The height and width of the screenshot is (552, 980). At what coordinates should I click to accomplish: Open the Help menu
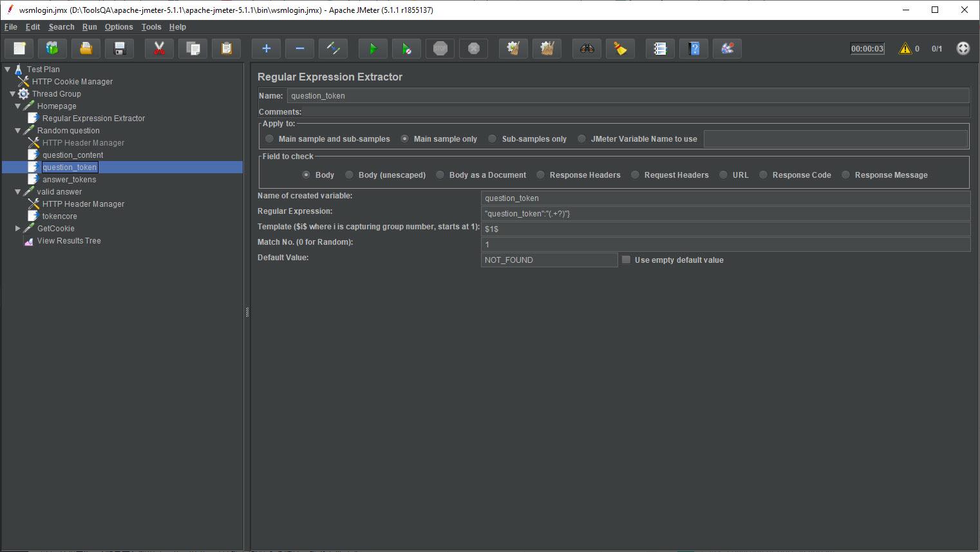click(178, 27)
